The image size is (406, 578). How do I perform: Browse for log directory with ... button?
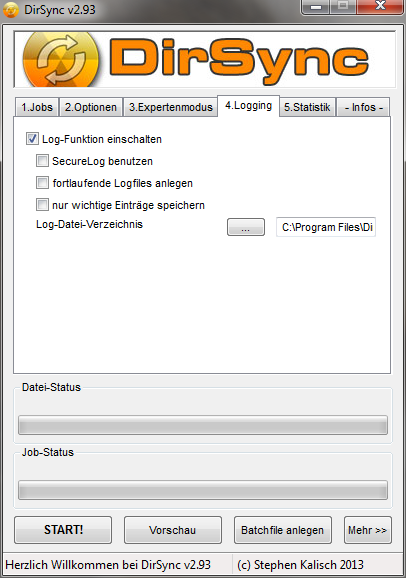coord(246,227)
